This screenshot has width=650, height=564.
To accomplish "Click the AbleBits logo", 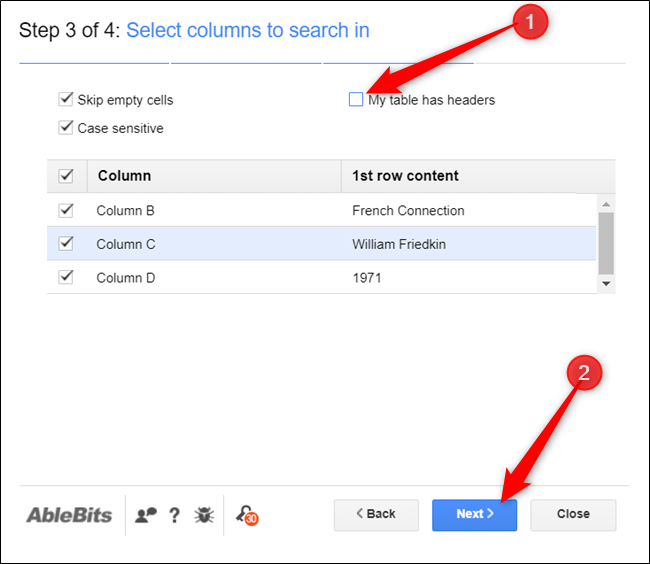I will 68,515.
